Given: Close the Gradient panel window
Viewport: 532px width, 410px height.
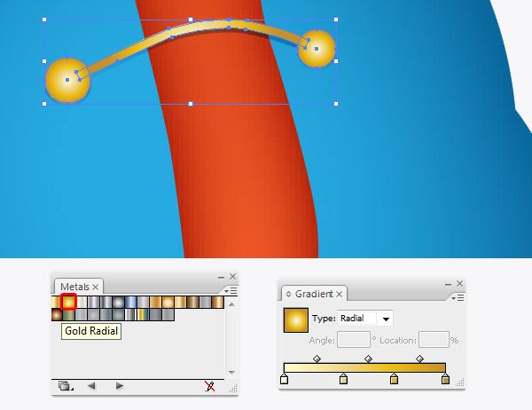Looking at the screenshot, I should point(459,283).
